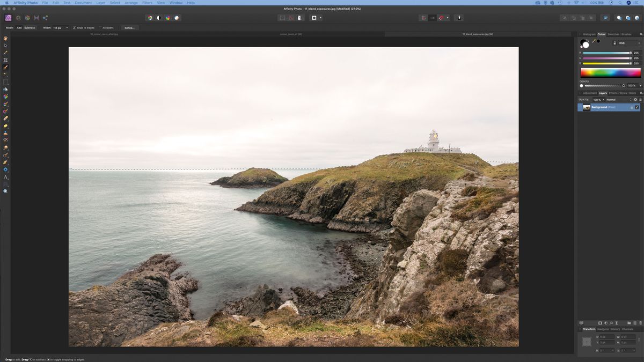The image size is (644, 362).
Task: Select the Move tool arrow
Action: (x=5, y=46)
